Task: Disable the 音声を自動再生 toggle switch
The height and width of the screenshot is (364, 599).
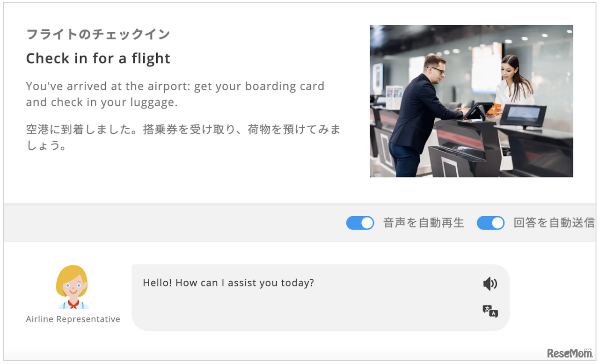Action: pos(360,223)
